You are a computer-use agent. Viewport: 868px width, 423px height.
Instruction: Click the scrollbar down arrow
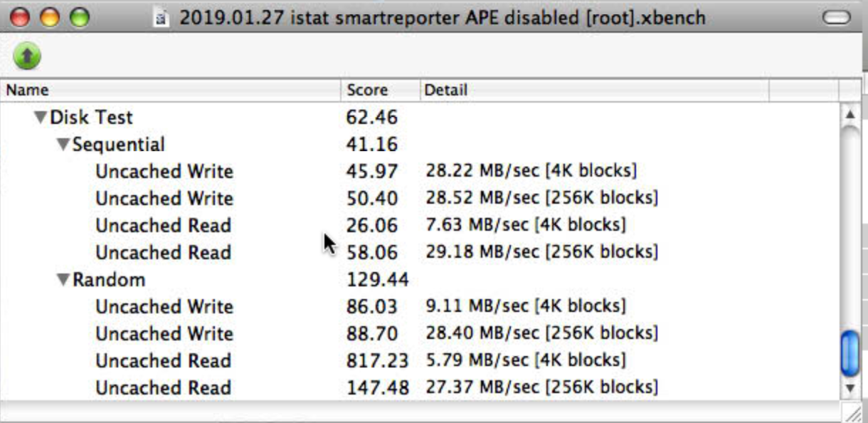coord(849,388)
